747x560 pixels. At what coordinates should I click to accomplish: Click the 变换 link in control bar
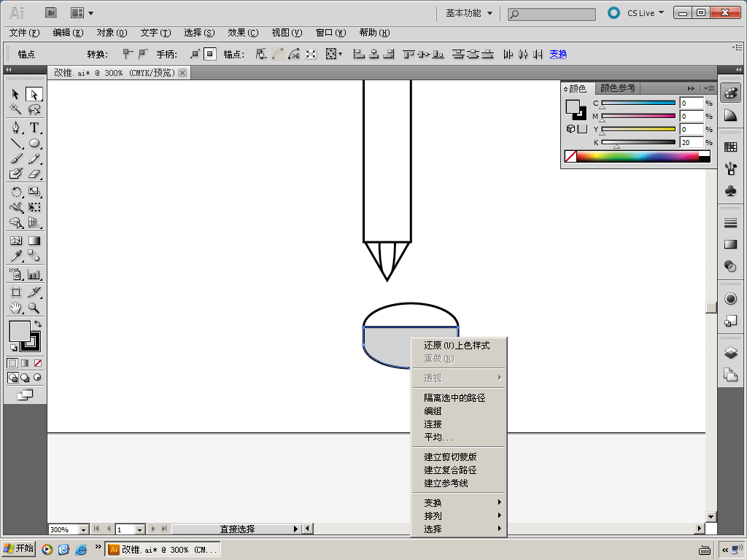558,54
